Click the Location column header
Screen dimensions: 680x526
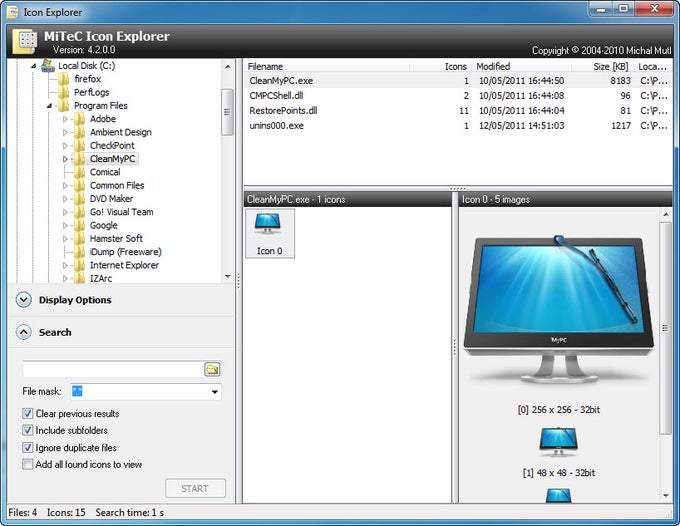pyautogui.click(x=652, y=66)
